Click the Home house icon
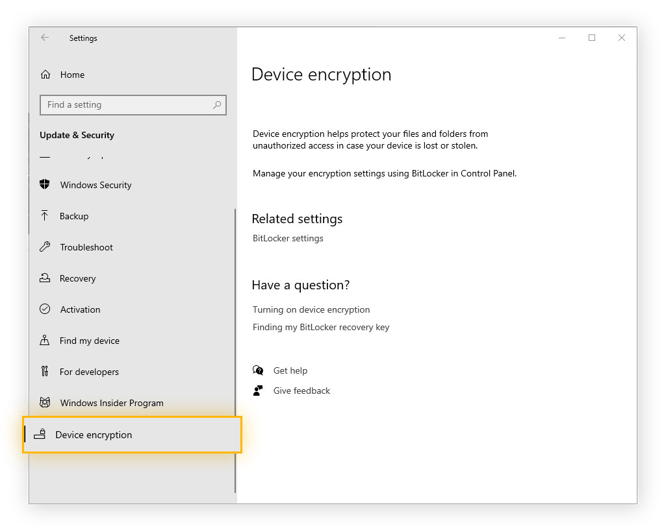Screen dimensions: 664x530 pyautogui.click(x=45, y=75)
